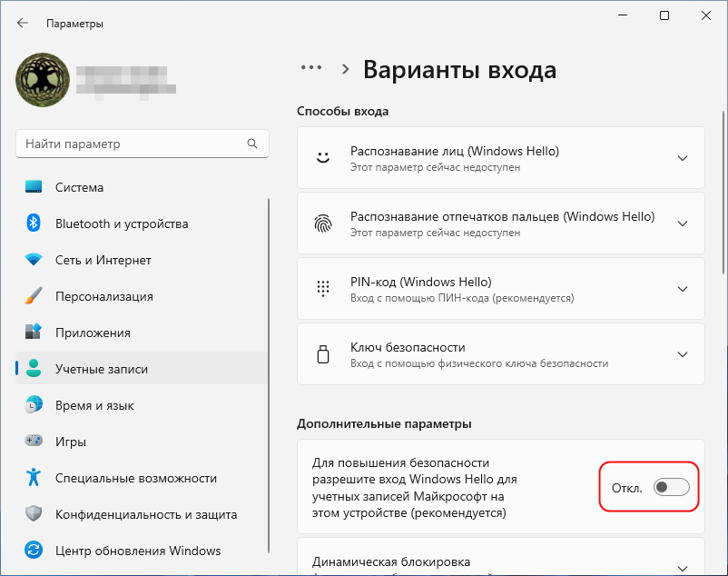Click the face recognition smiley icon

tap(323, 158)
